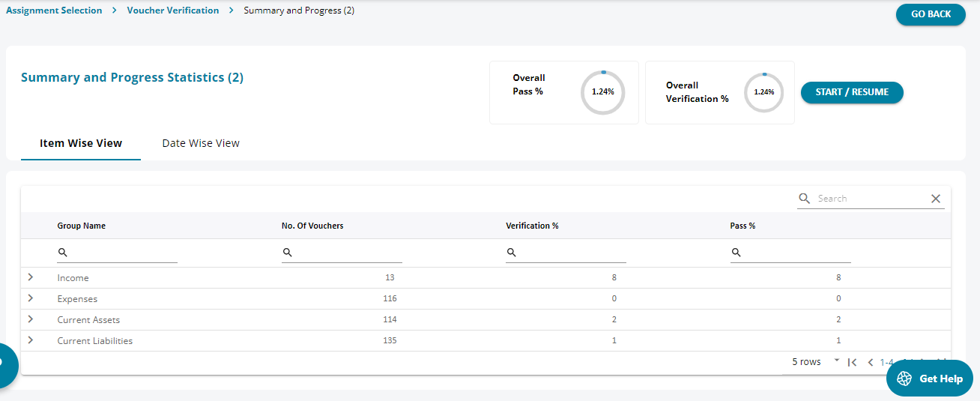Click the Pass % filter search icon
Image resolution: width=980 pixels, height=401 pixels.
[736, 253]
